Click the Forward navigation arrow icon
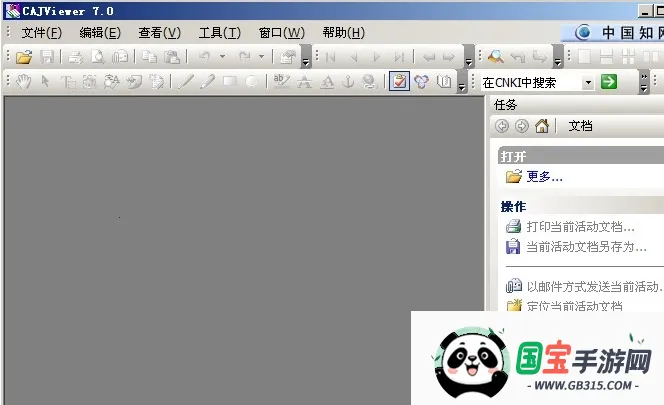Viewport: 664px width, 405px height. pos(449,57)
